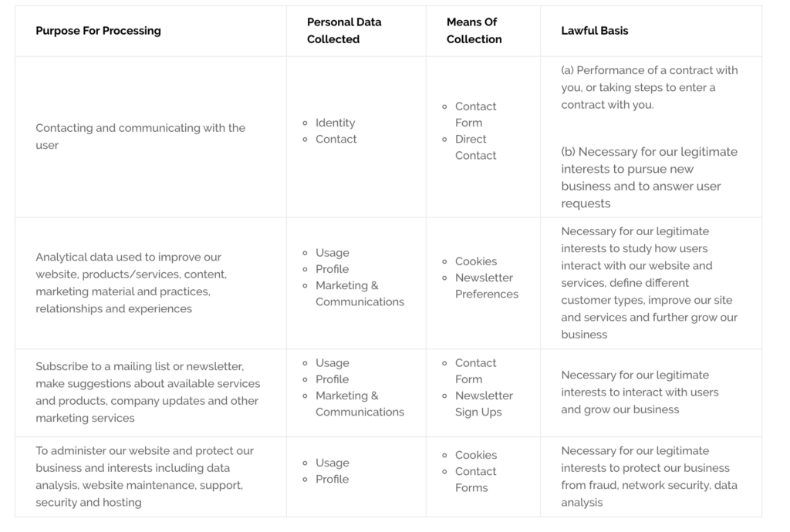The width and height of the screenshot is (790, 532).
Task: Select the Personal Data Collected header
Action: pos(344,31)
